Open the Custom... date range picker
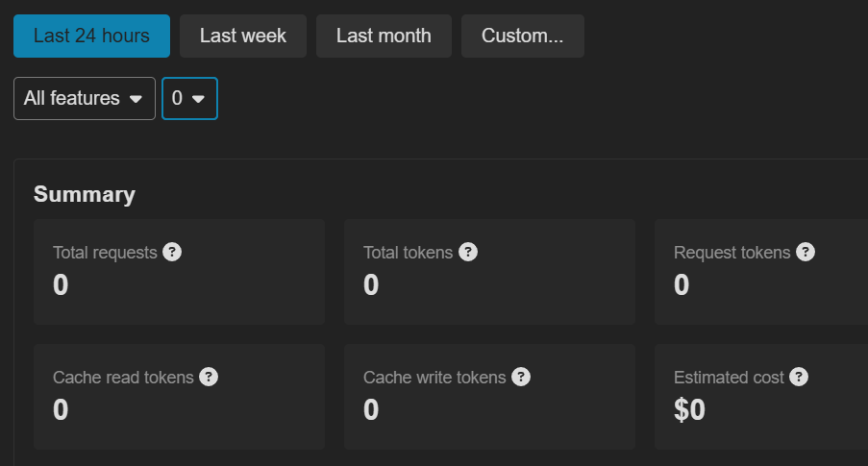 [x=523, y=36]
